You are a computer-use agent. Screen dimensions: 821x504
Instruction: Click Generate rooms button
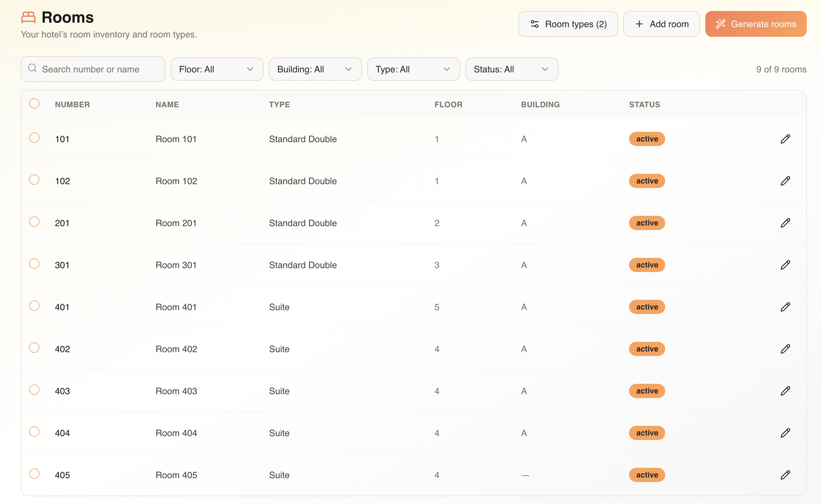[x=756, y=24]
